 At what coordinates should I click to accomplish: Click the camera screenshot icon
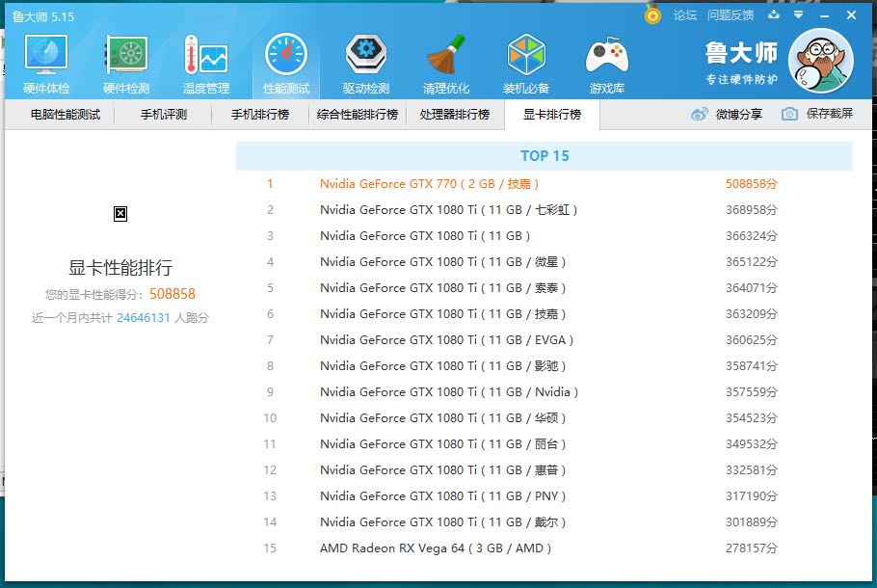pos(789,114)
